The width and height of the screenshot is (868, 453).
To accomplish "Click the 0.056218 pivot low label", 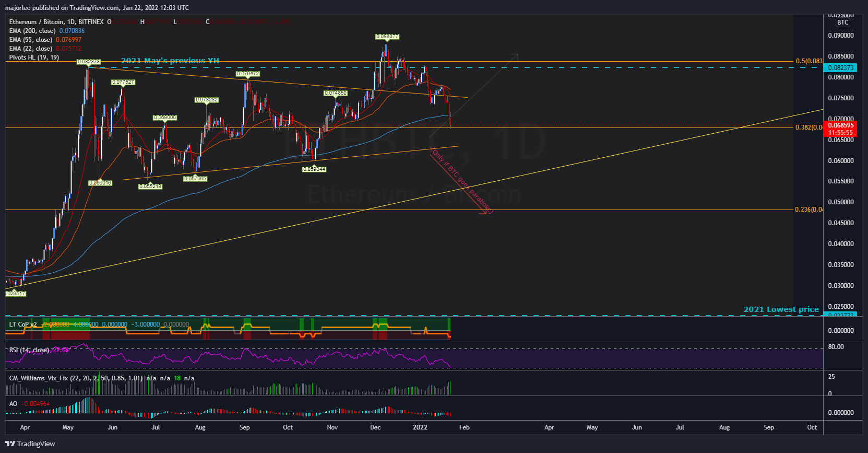I will [x=150, y=186].
